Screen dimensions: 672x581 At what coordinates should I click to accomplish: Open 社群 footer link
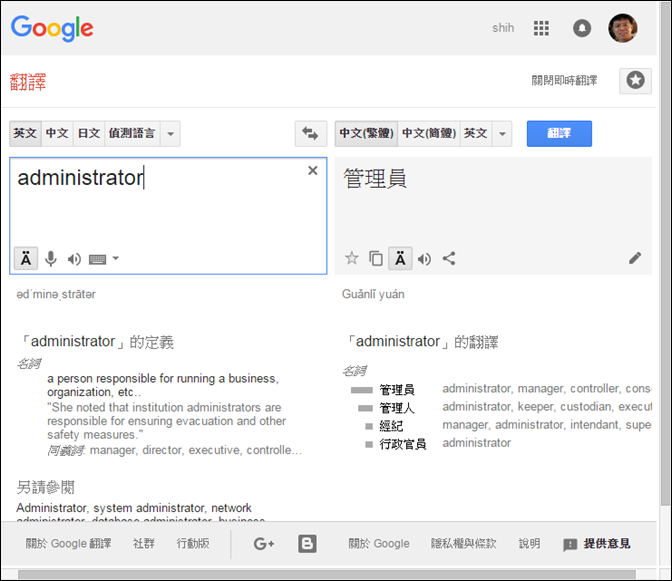point(144,544)
